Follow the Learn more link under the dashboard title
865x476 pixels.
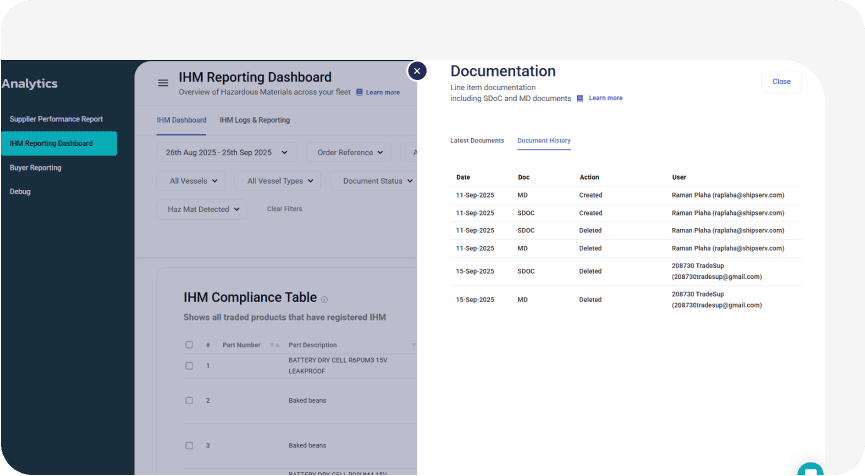tap(383, 93)
